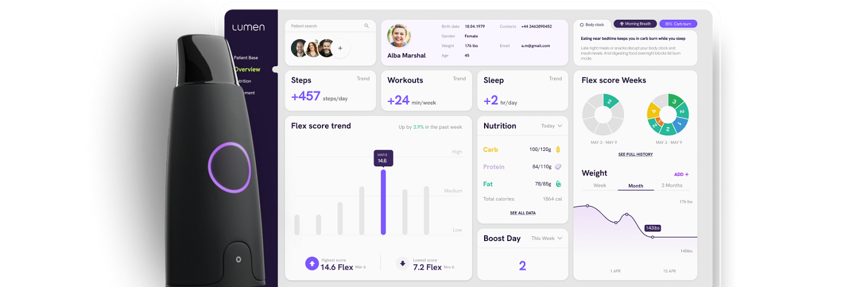Viewport: 868px width, 287px height.
Task: Click the colorful Flex score donut chart
Action: [668, 115]
